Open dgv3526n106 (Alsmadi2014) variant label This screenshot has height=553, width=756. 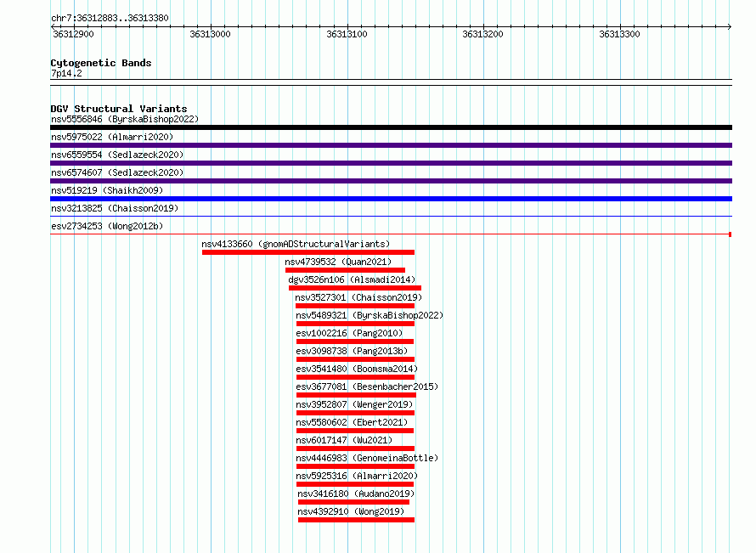click(352, 279)
